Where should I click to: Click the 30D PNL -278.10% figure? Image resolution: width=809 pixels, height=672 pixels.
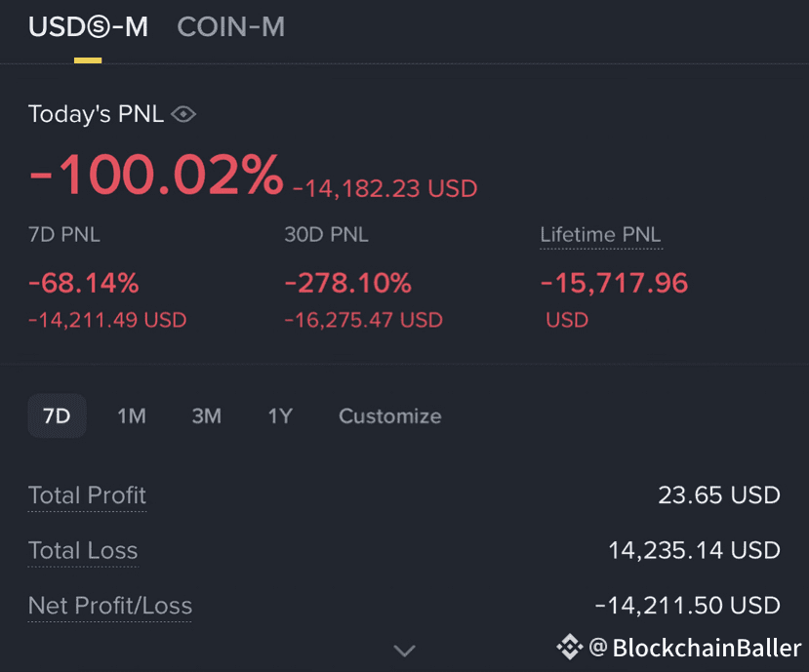click(347, 284)
